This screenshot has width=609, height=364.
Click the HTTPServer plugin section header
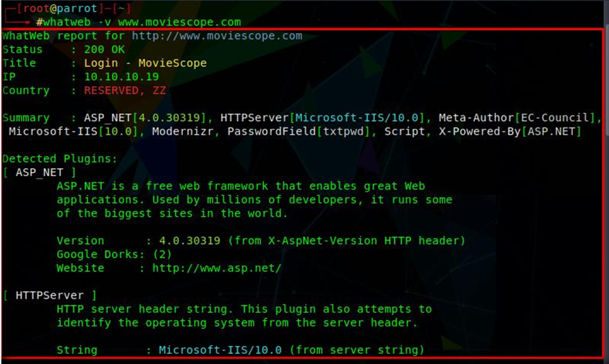(49, 296)
